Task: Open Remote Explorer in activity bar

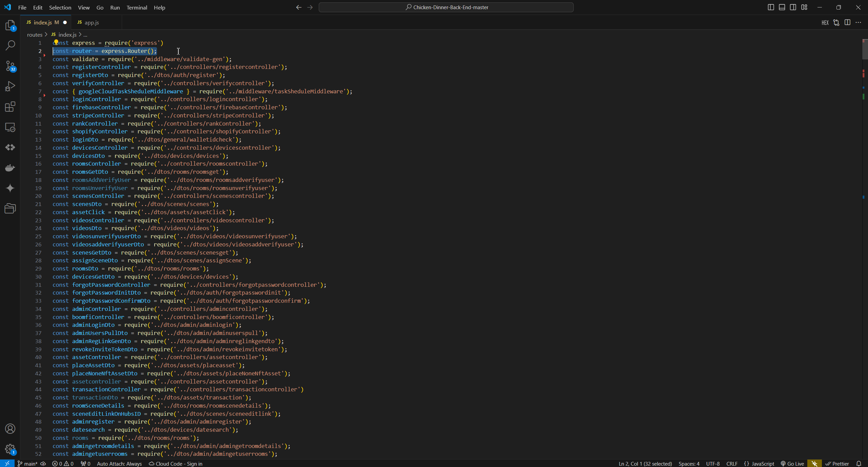Action: (x=10, y=127)
